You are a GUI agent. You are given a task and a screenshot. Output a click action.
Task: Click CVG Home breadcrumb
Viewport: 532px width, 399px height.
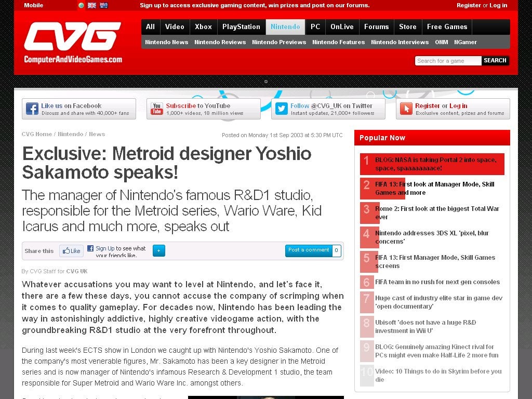click(x=37, y=134)
